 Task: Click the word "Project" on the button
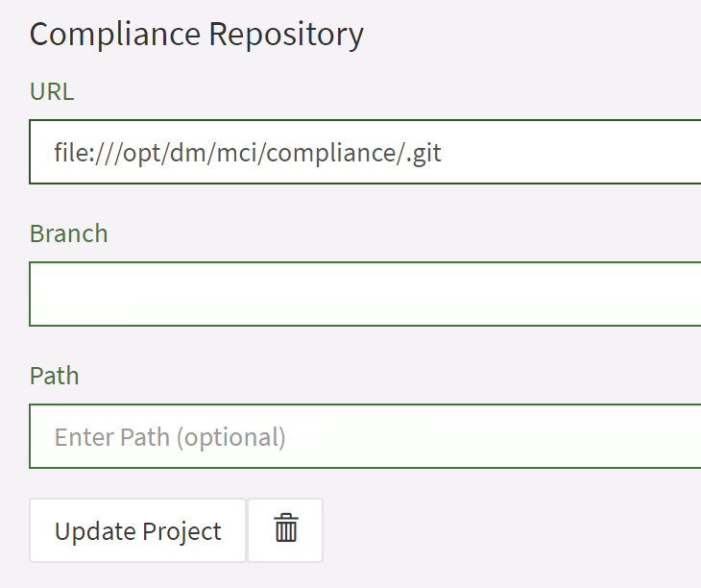coord(181,530)
